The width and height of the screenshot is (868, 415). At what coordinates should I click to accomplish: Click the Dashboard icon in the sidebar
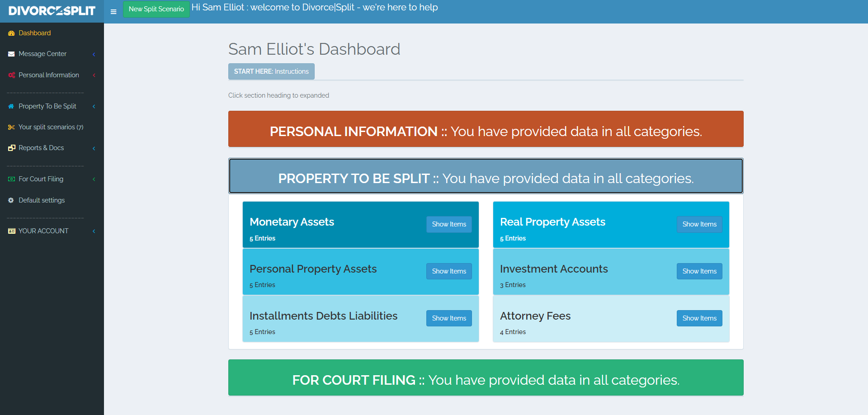[x=10, y=33]
